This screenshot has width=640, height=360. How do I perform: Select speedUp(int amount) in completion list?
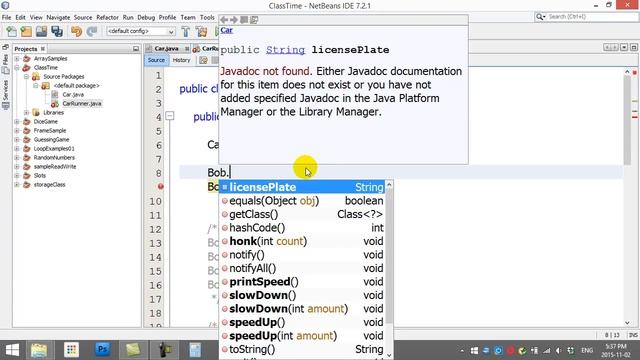pyautogui.click(x=302, y=336)
